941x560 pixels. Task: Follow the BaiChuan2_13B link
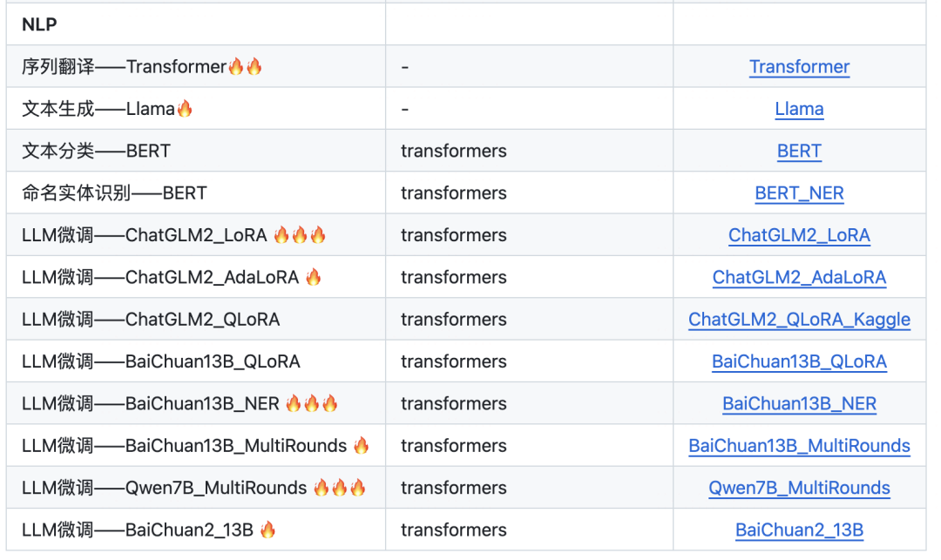[799, 530]
